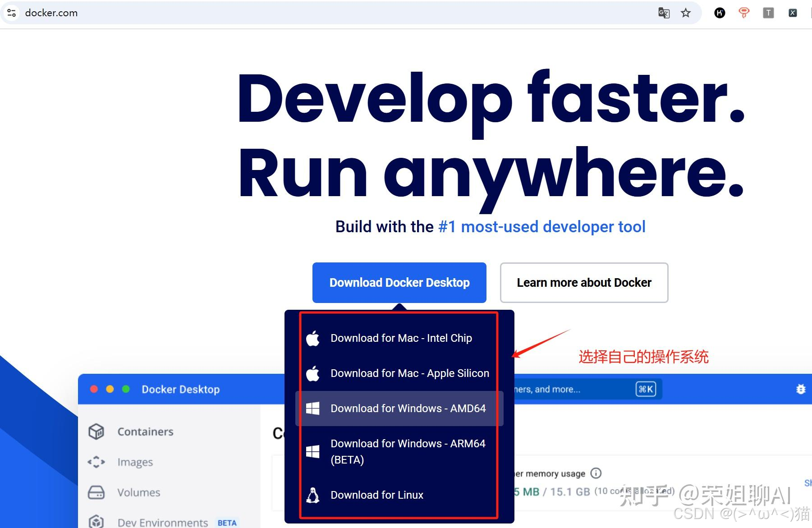Open the black circular K extension icon
This screenshot has width=812, height=528.
tap(720, 13)
